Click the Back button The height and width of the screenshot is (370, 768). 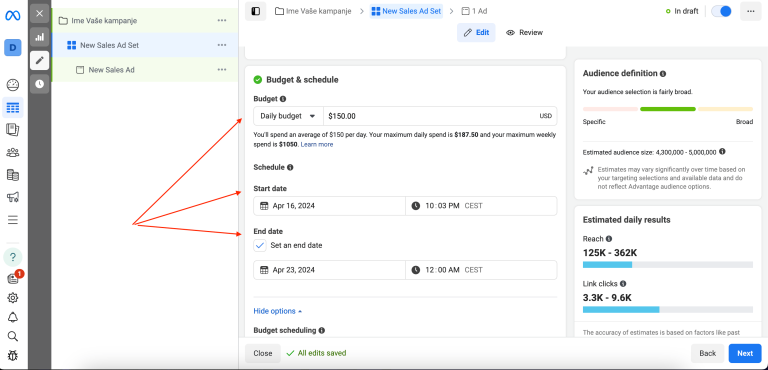point(707,353)
